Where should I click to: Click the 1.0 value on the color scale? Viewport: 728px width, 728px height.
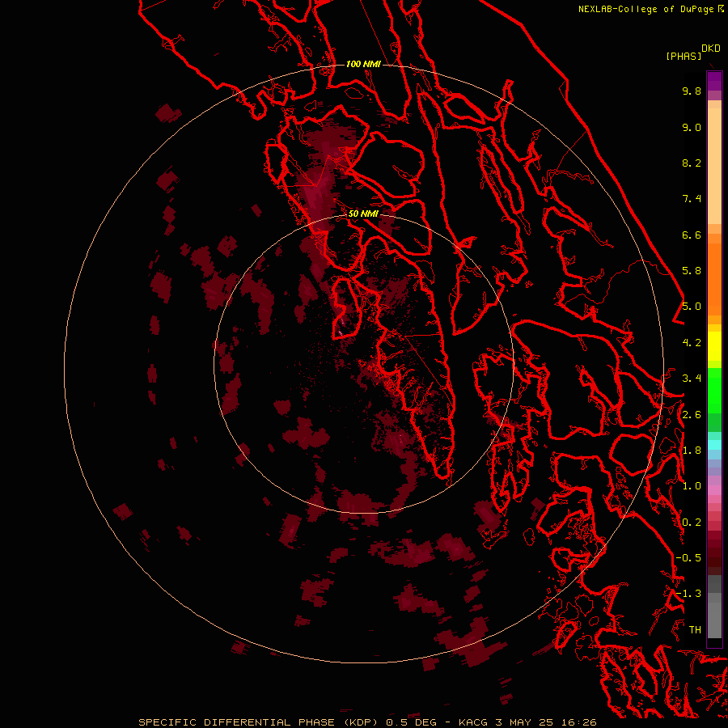[x=692, y=486]
